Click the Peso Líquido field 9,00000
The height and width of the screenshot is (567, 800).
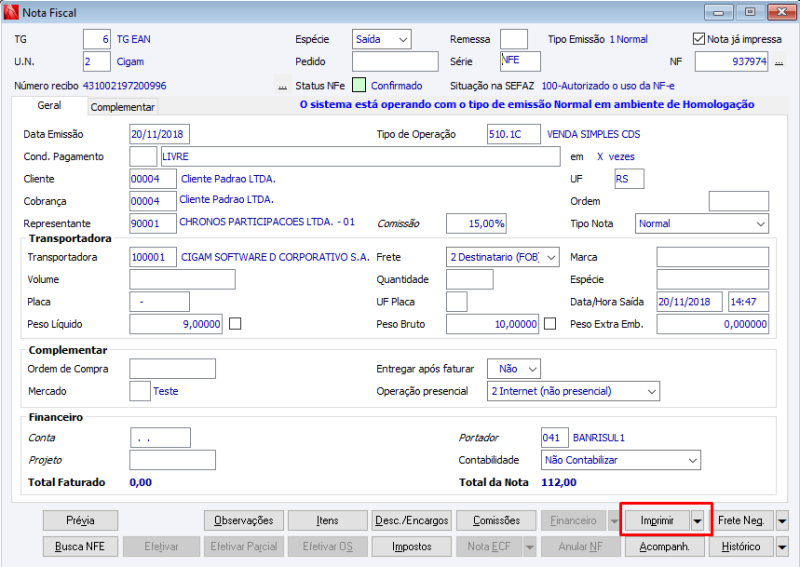tap(176, 324)
